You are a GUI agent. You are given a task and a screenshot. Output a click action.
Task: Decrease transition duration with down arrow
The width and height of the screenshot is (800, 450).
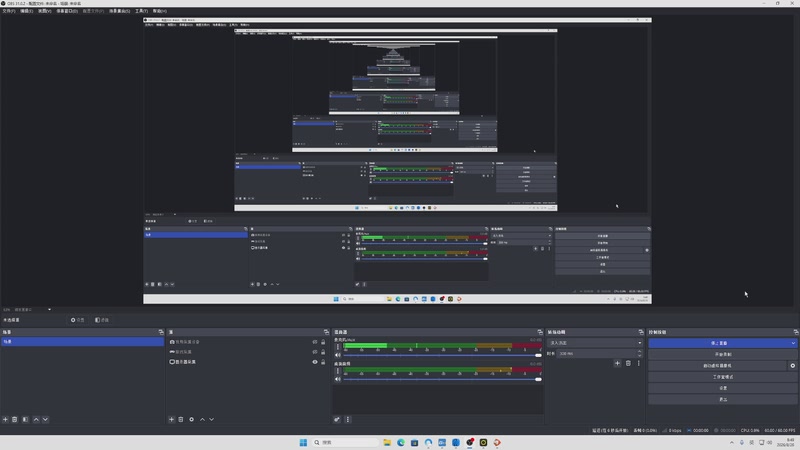639,356
